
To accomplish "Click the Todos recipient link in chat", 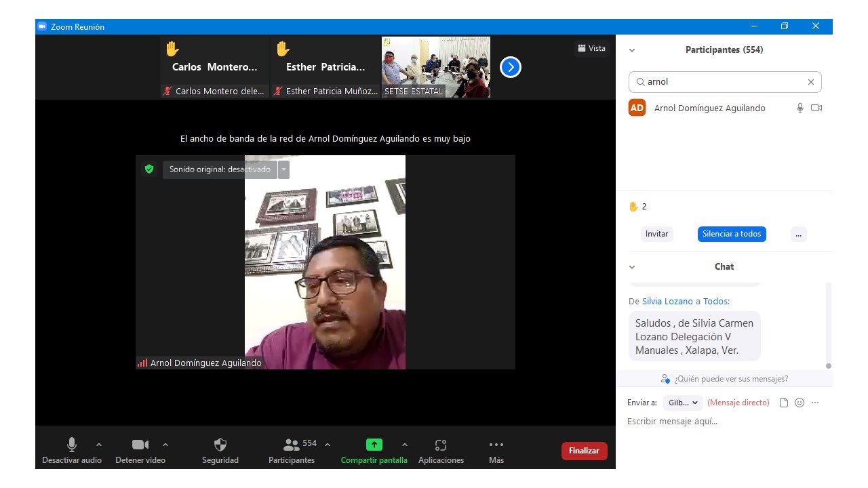I will 715,302.
